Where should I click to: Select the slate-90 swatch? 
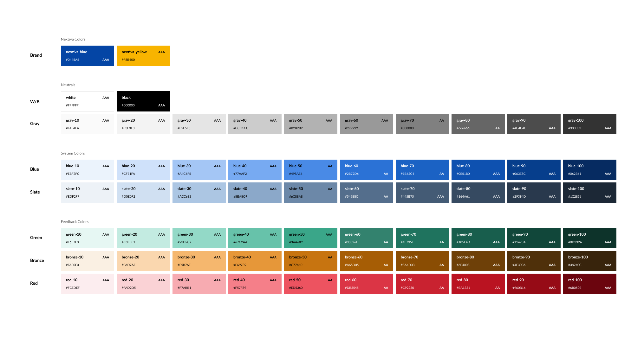click(x=534, y=193)
